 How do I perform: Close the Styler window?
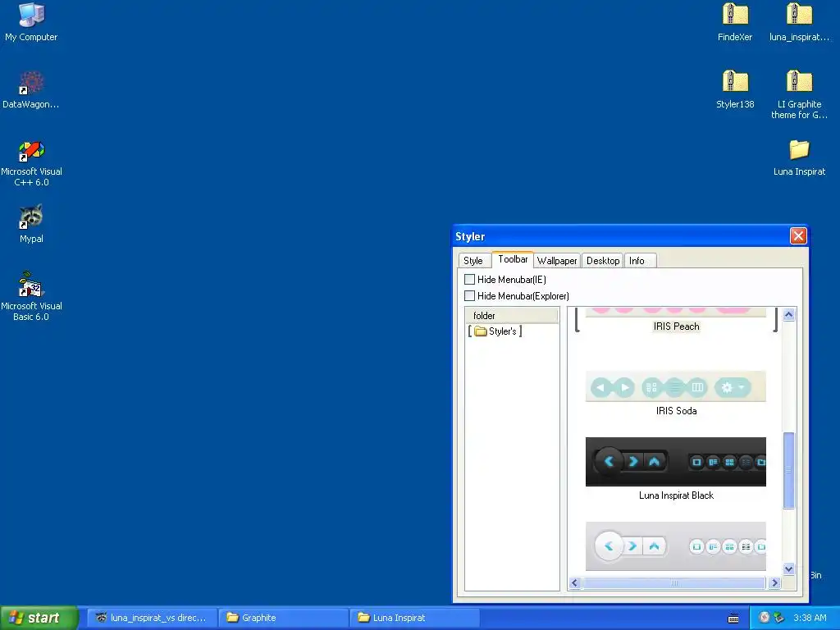pyautogui.click(x=798, y=235)
